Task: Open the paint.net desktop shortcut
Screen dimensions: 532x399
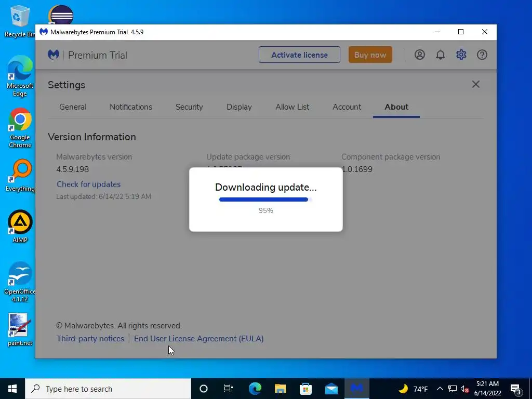Action: click(20, 329)
